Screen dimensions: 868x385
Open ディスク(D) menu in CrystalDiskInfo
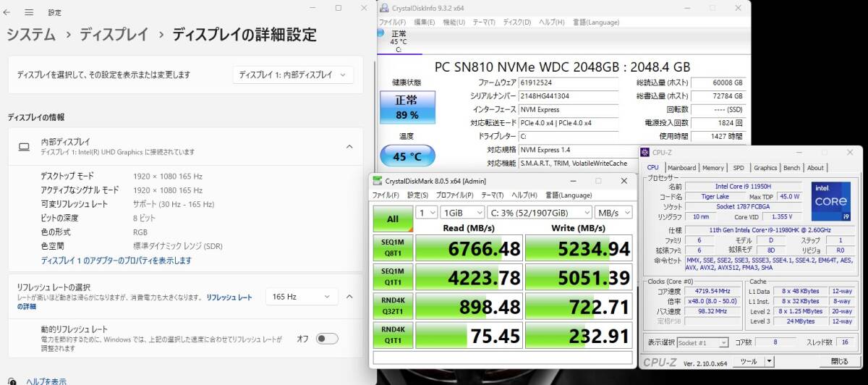click(517, 22)
